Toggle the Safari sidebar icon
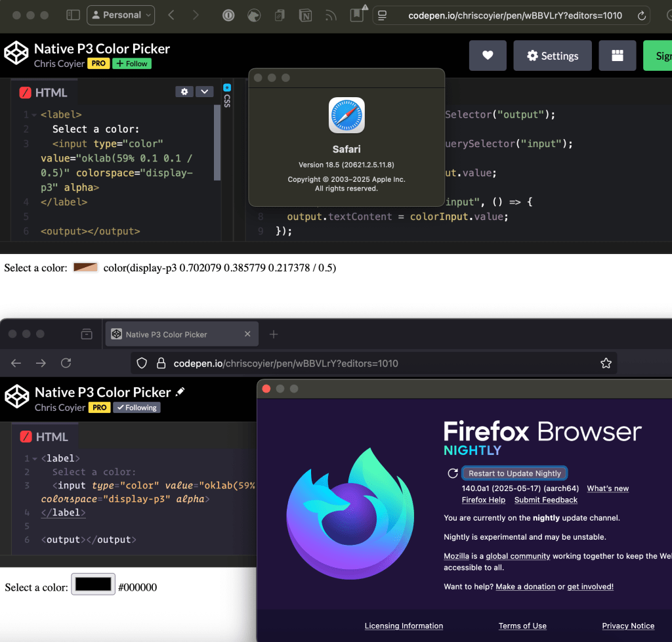Viewport: 672px width, 642px height. coord(73,14)
